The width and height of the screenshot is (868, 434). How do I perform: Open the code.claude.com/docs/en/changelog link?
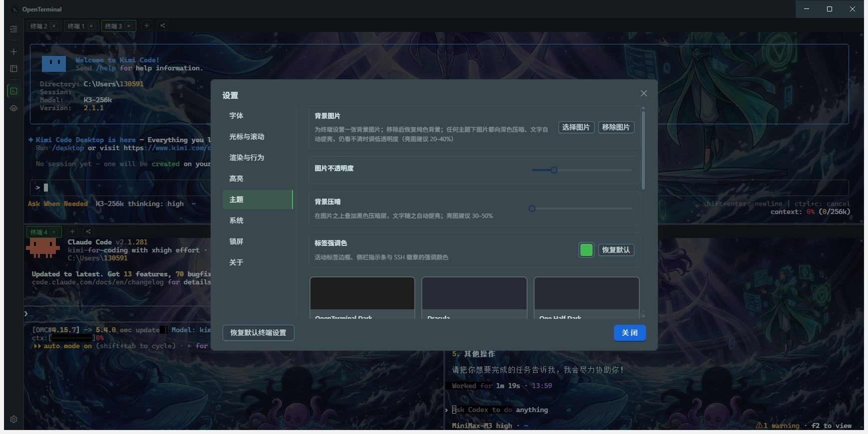pos(98,282)
